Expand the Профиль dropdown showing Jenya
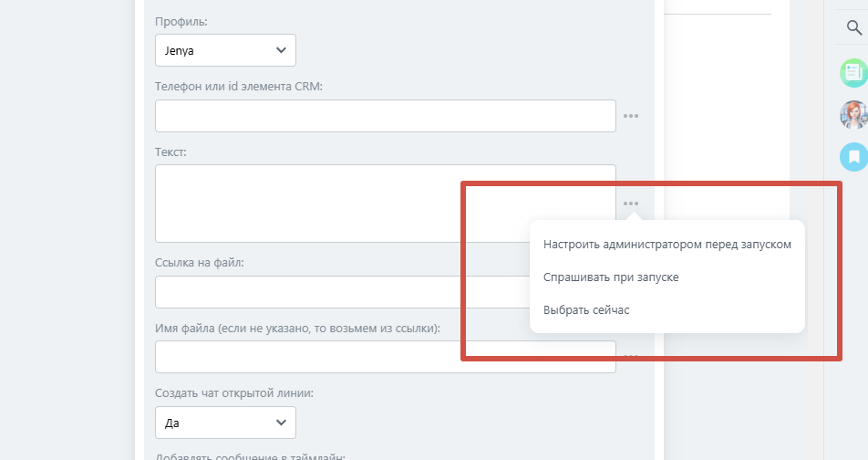The height and width of the screenshot is (460, 868). (225, 50)
